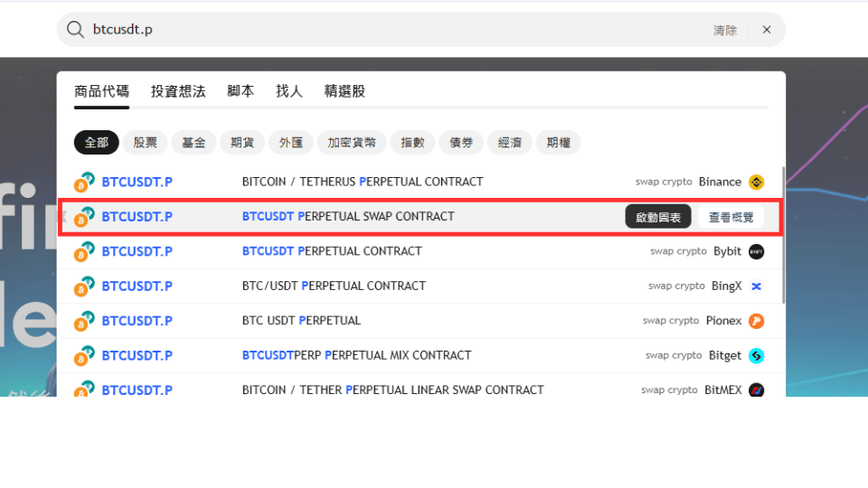Switch to the 精選股 tab
Screen dimensions: 868x488
click(344, 91)
